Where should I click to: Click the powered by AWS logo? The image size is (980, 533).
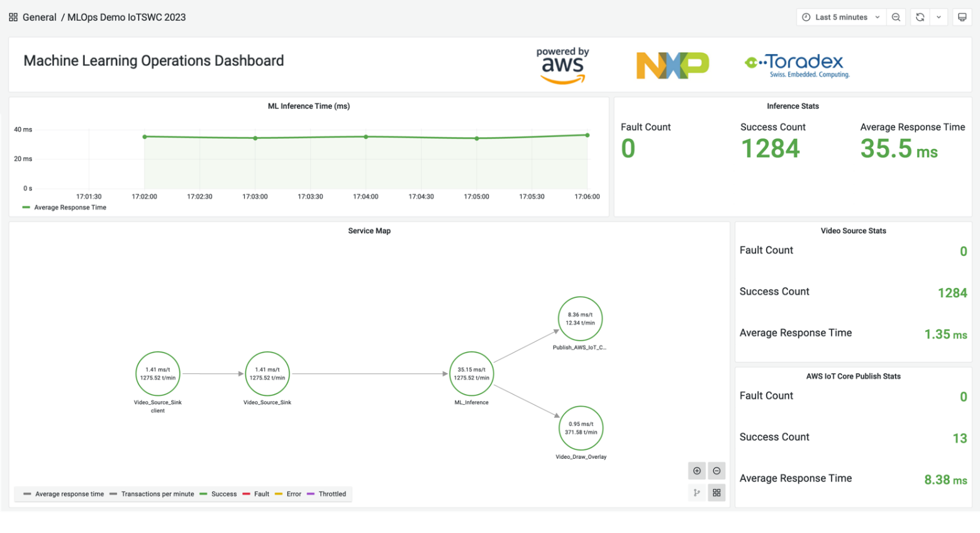tap(562, 63)
